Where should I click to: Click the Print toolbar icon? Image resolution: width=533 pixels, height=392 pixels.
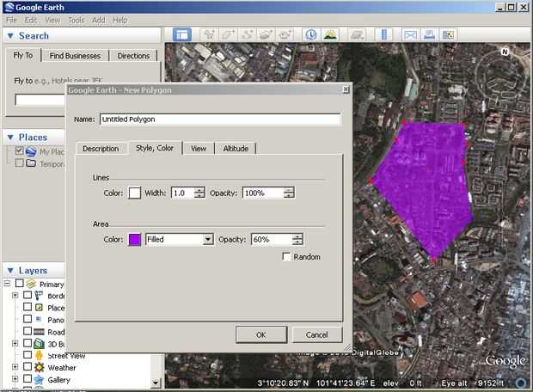point(430,34)
